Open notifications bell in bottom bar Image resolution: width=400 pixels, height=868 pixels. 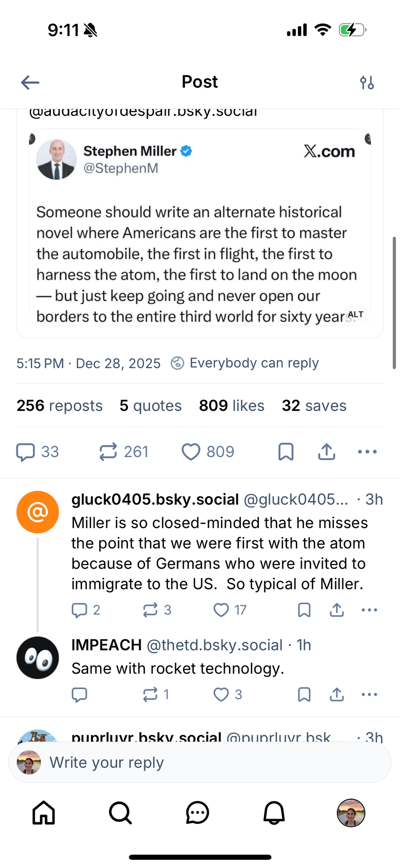click(x=274, y=812)
